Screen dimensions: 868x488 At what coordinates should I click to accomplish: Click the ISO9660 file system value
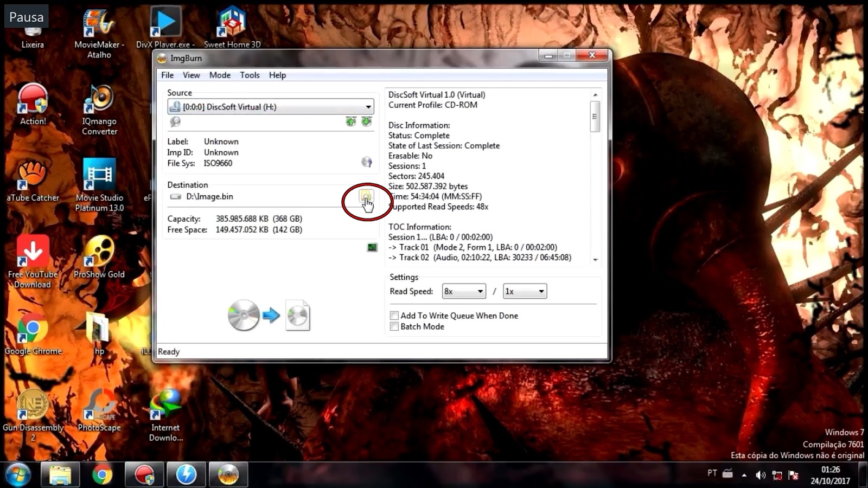[x=218, y=163]
